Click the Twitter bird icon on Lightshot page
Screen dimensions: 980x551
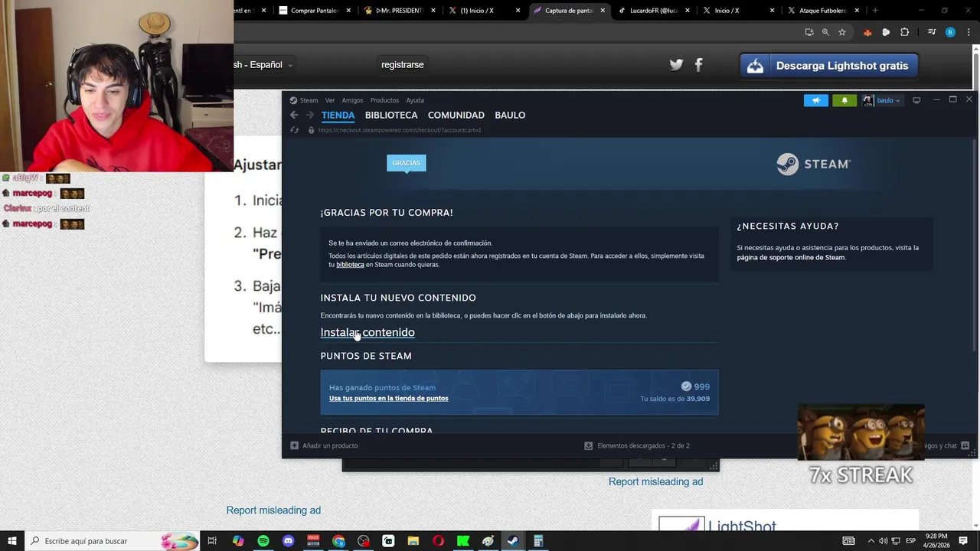676,65
